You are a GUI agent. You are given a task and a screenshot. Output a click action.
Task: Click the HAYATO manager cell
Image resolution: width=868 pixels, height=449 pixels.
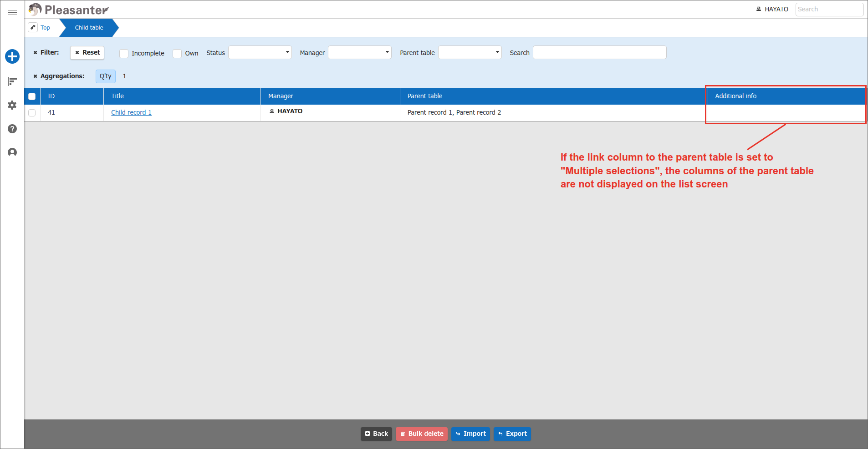pos(330,113)
